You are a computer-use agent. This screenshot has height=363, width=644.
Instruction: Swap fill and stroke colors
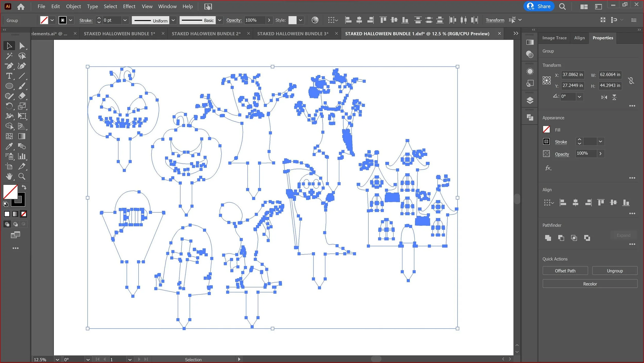point(24,187)
